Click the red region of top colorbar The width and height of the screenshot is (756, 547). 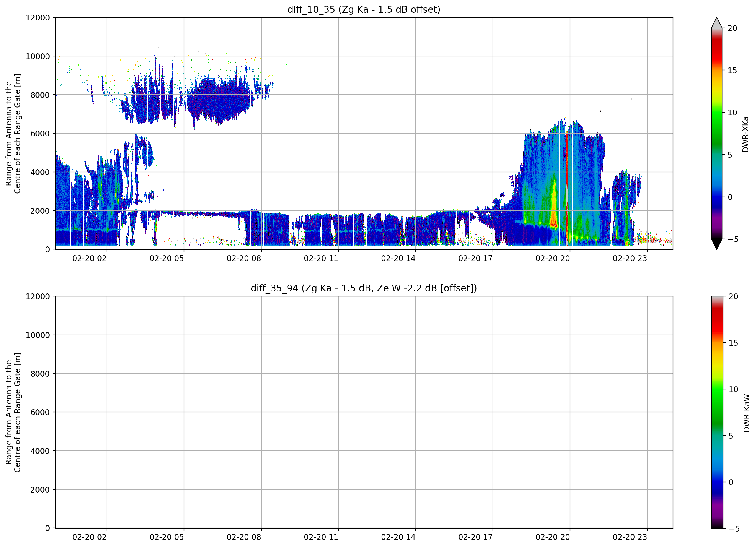[x=716, y=53]
